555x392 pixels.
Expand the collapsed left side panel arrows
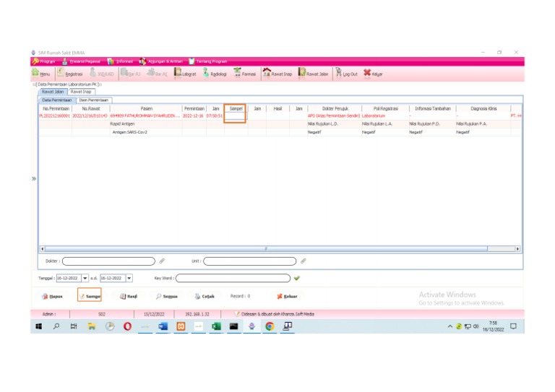pos(33,178)
